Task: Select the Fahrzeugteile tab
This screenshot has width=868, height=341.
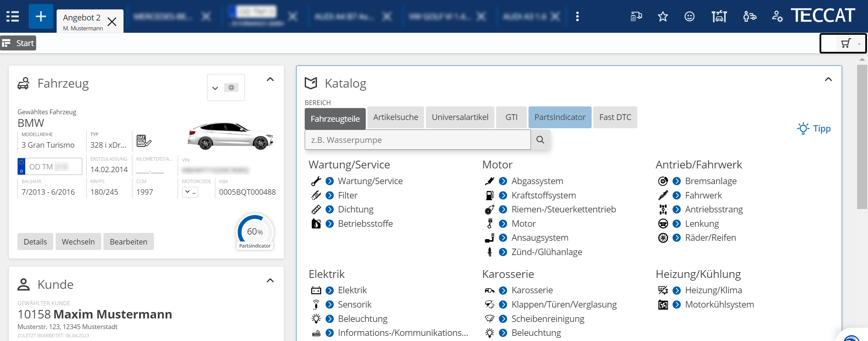Action: coord(335,119)
